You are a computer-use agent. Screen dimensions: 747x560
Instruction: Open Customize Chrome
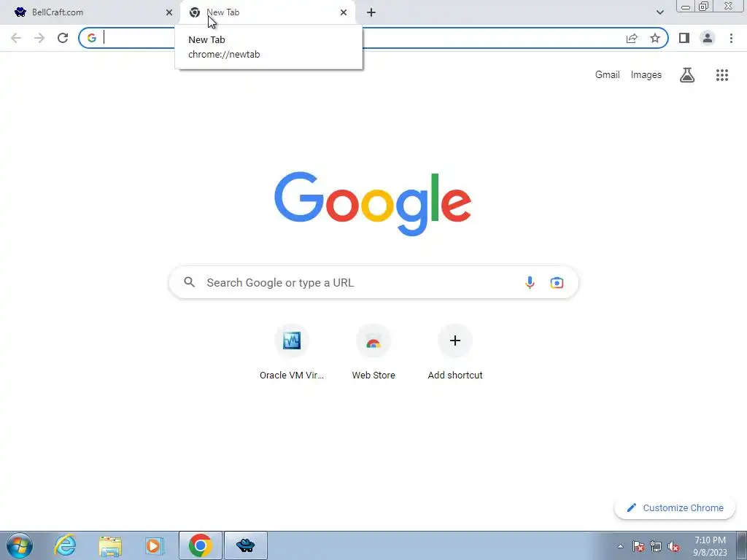point(675,507)
